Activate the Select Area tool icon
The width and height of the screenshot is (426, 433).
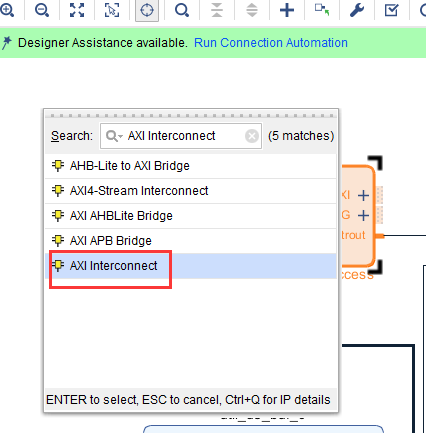tap(112, 10)
